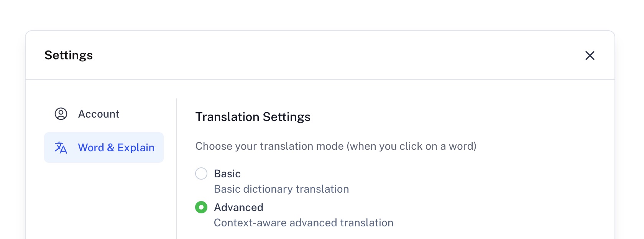Image resolution: width=644 pixels, height=239 pixels.
Task: Click the 'Basic dictionary translation' description
Action: pos(281,189)
